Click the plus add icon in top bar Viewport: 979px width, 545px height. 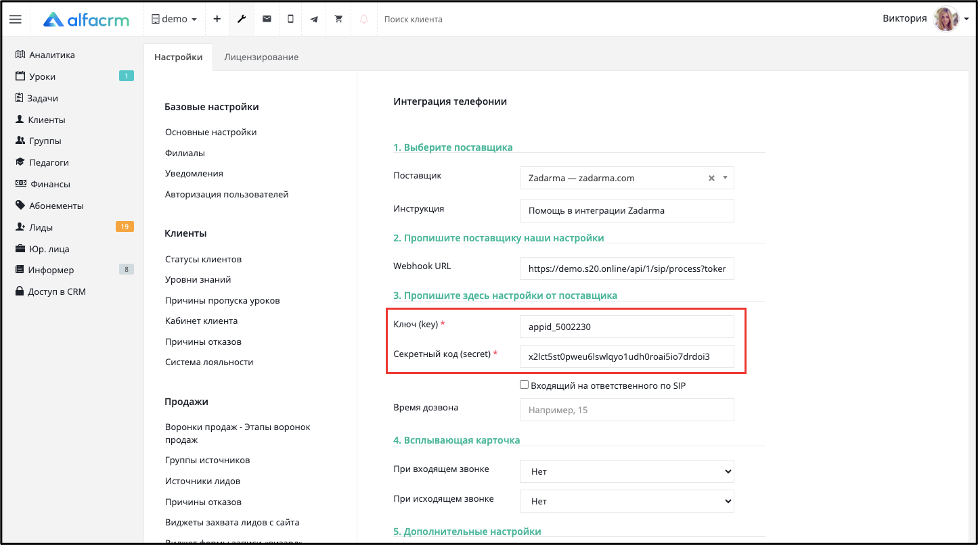pyautogui.click(x=217, y=19)
